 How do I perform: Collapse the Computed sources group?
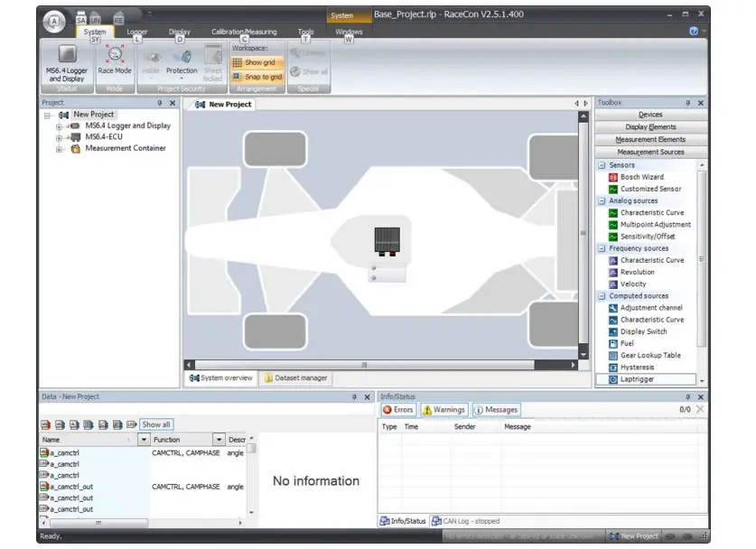[602, 296]
